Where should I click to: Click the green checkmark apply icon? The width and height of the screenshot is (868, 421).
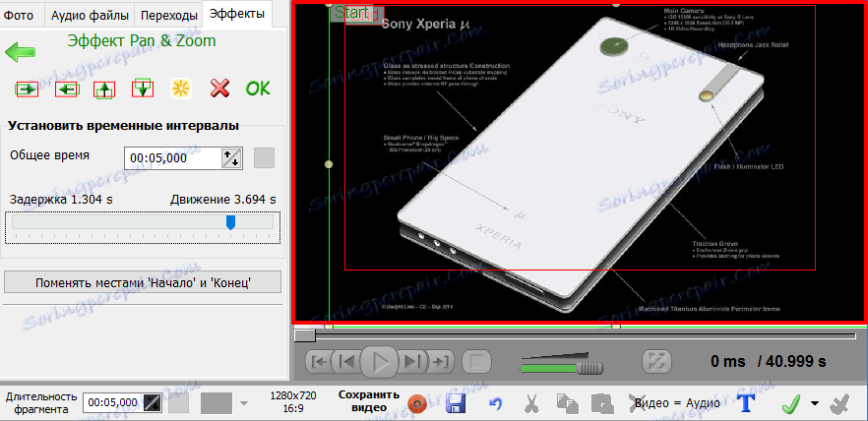791,404
